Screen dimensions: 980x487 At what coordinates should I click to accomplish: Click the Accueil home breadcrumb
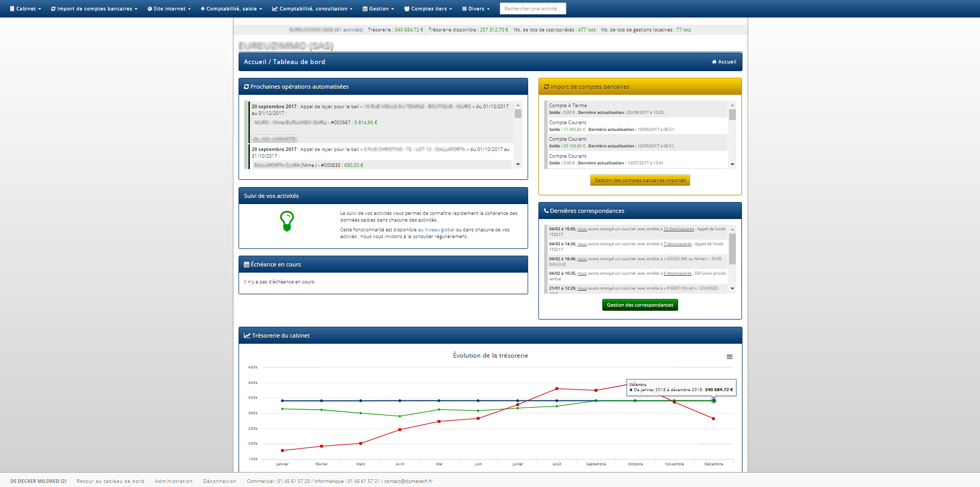(724, 62)
